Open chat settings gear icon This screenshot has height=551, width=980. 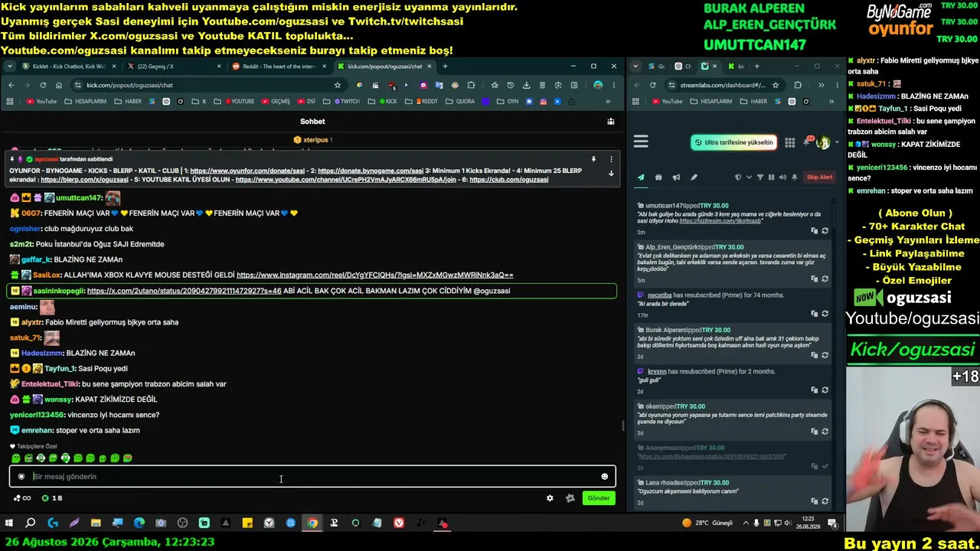click(550, 498)
